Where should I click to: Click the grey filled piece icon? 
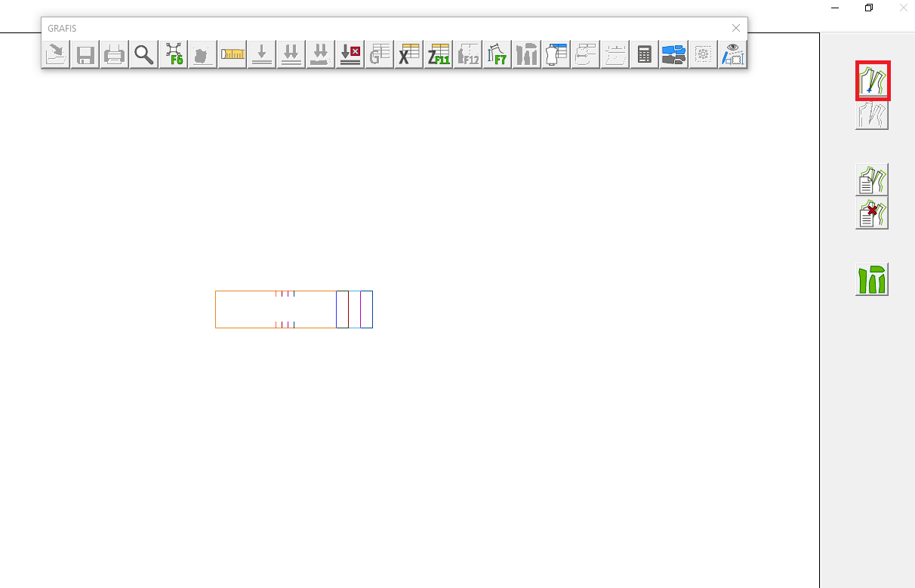203,54
